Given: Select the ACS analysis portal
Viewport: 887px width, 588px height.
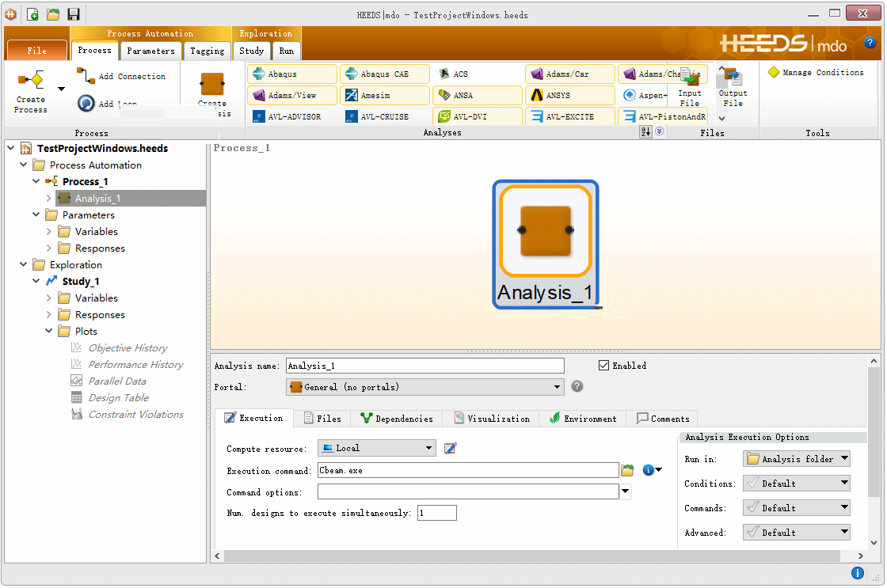Looking at the screenshot, I should [x=478, y=74].
